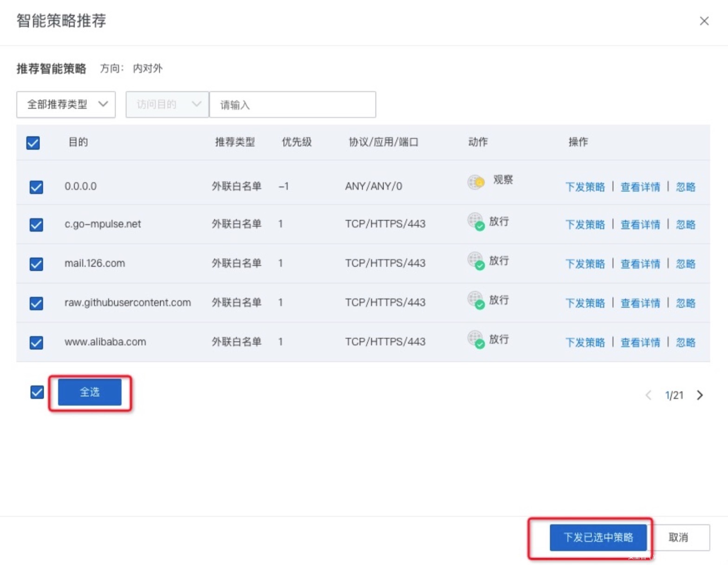Ignore (忽略) the c.go-mpulse.net recommendation
Screen dimensions: 728x565
[685, 225]
